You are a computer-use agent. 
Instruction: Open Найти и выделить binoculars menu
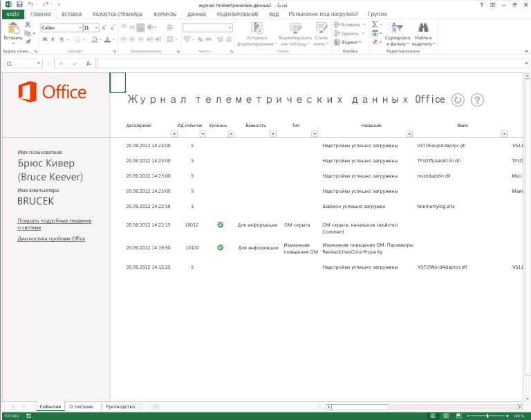click(423, 34)
